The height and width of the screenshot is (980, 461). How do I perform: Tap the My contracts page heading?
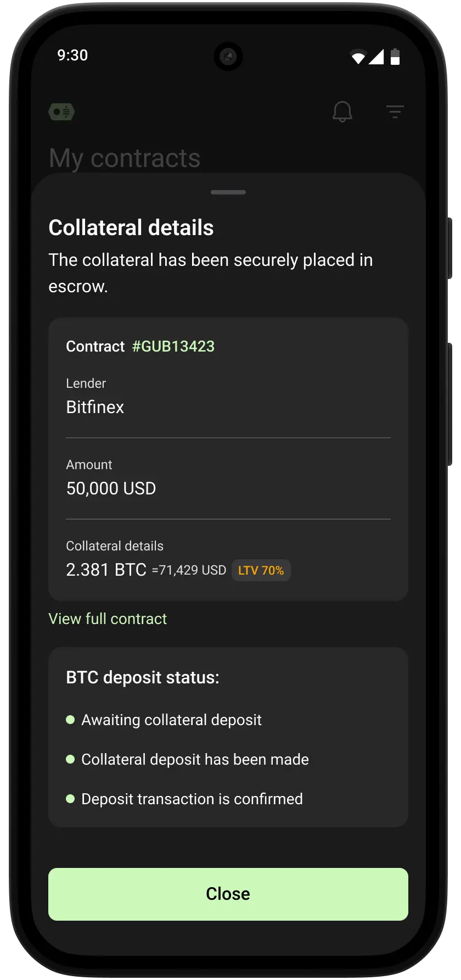(125, 158)
